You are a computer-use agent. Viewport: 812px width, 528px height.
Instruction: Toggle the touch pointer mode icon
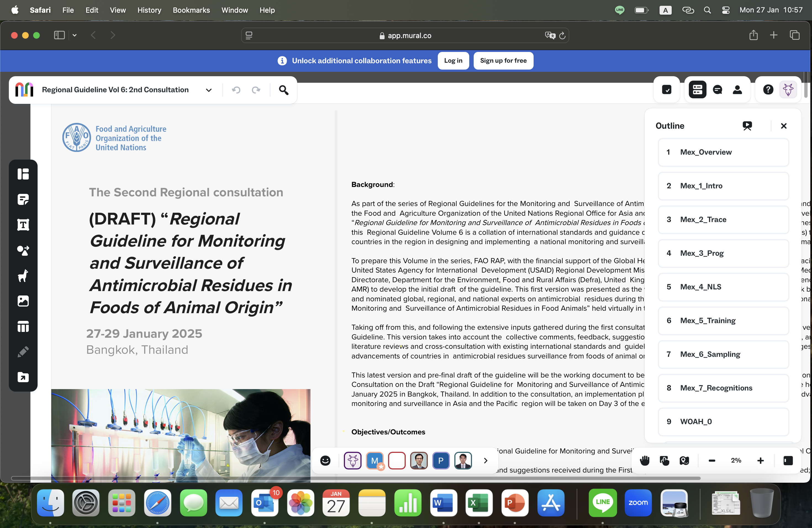[x=664, y=460]
